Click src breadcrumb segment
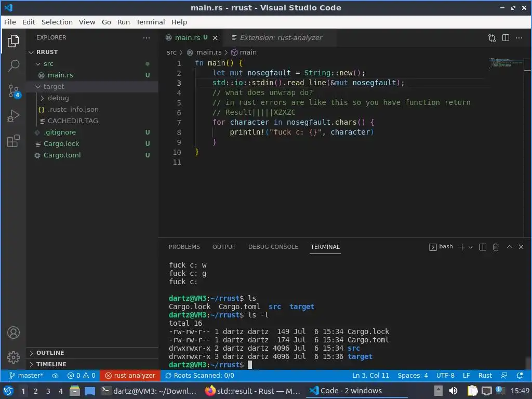Image resolution: width=532 pixels, height=399 pixels. point(171,52)
